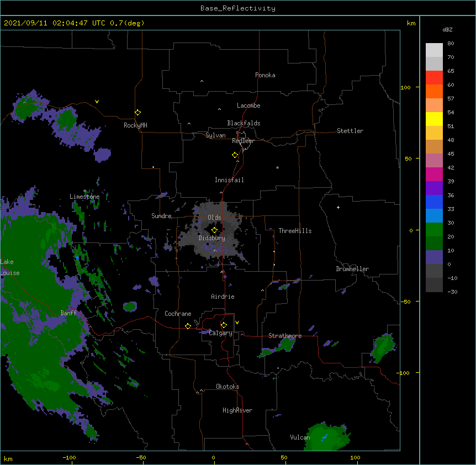Screen dimensions: 476x465
Task: Click the Lake Louise label
Action: click(10, 267)
